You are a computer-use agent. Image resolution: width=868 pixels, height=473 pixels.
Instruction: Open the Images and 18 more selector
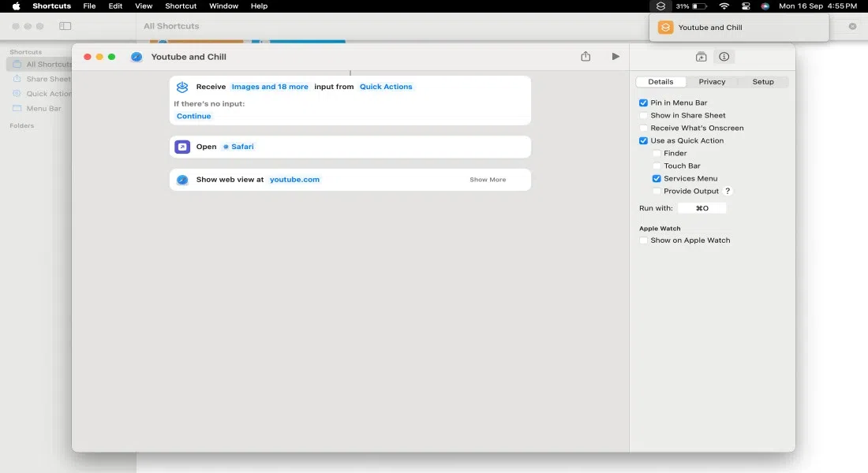pyautogui.click(x=270, y=87)
